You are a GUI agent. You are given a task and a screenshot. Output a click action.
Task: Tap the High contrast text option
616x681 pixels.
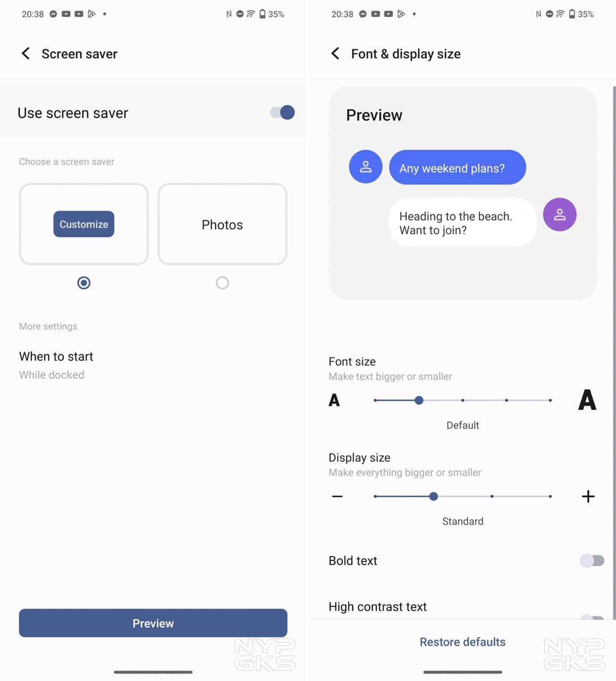(x=378, y=607)
